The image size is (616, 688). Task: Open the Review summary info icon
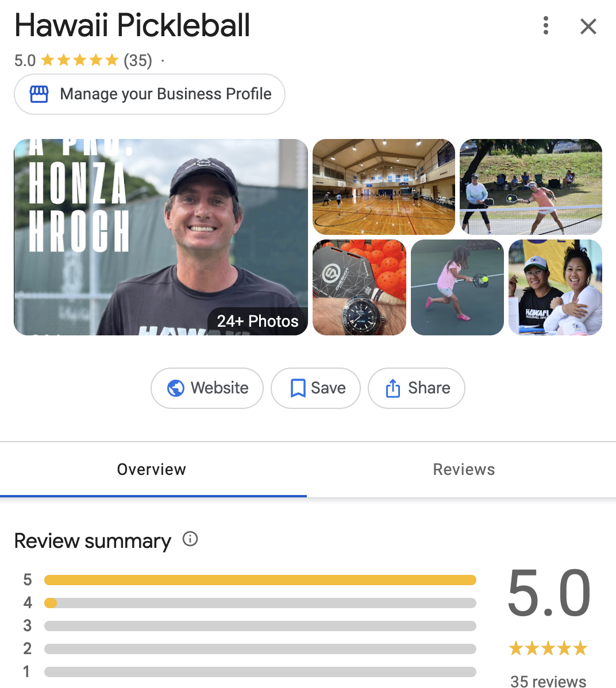point(190,539)
